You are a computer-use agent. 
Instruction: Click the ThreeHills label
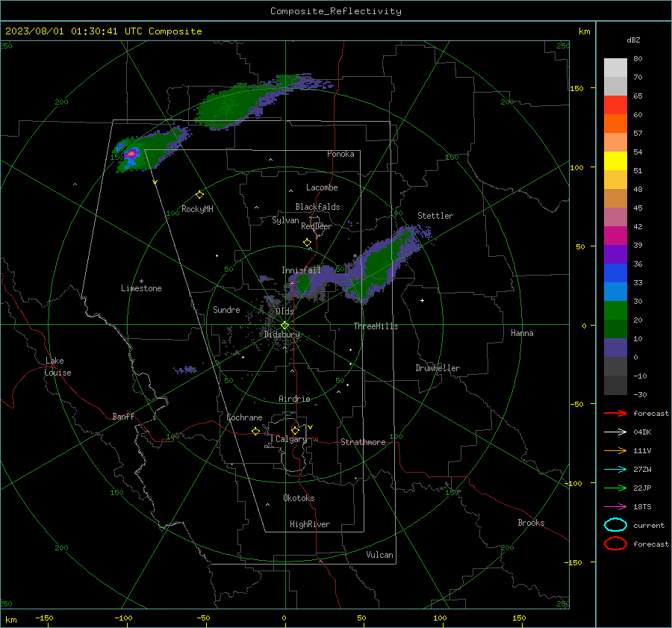click(x=376, y=326)
